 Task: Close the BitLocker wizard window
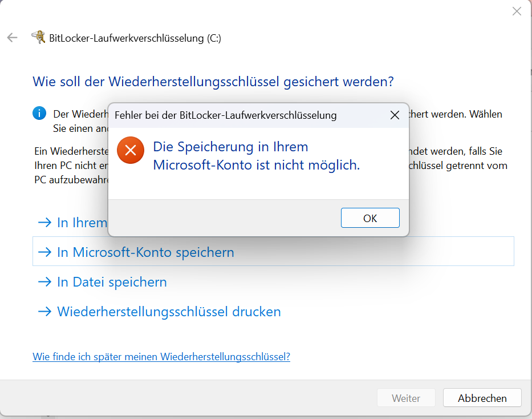[517, 11]
